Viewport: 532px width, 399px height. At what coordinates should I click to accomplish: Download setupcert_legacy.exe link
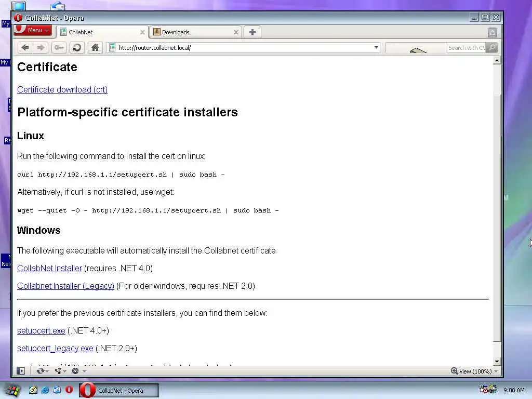[55, 349]
